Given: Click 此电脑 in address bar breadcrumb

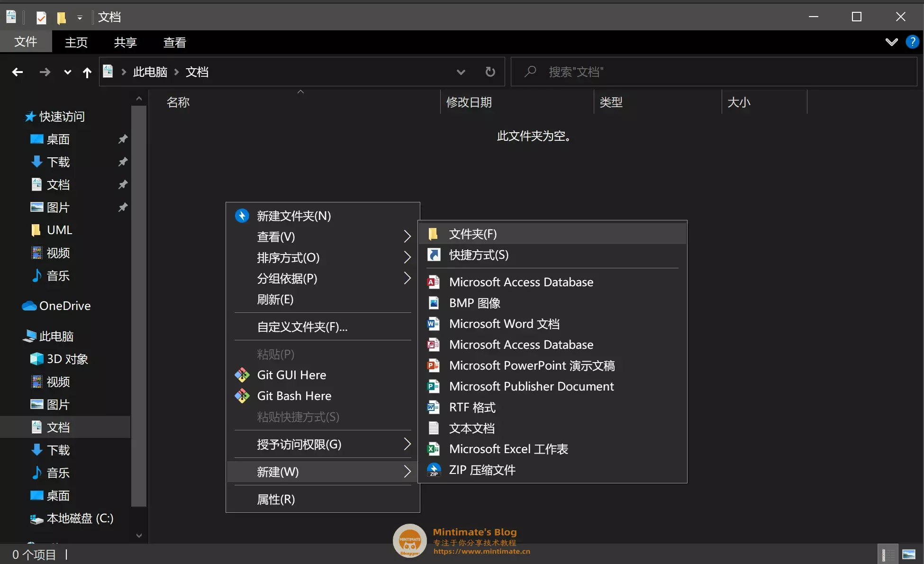Looking at the screenshot, I should coord(150,72).
